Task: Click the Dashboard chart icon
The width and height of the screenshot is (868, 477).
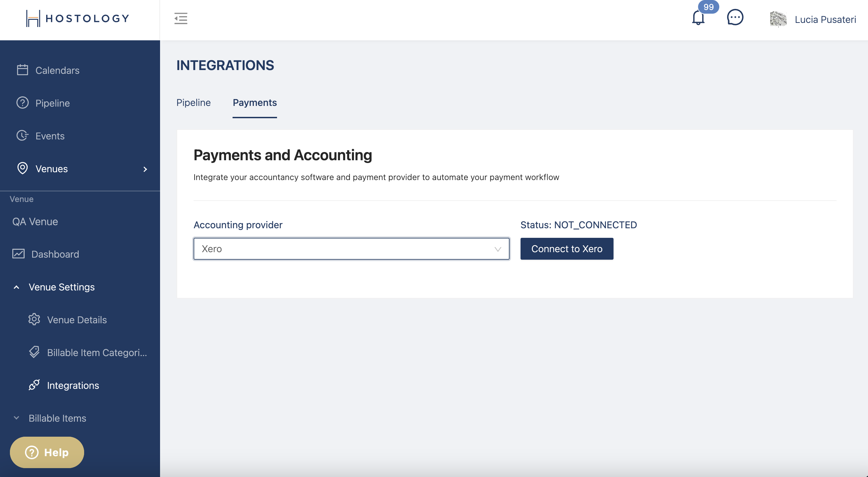Action: (x=18, y=254)
